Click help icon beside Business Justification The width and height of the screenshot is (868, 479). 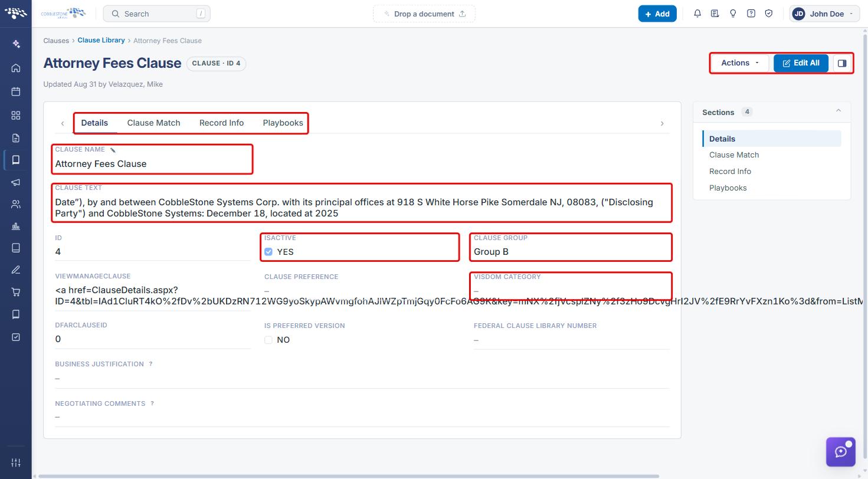pos(150,364)
